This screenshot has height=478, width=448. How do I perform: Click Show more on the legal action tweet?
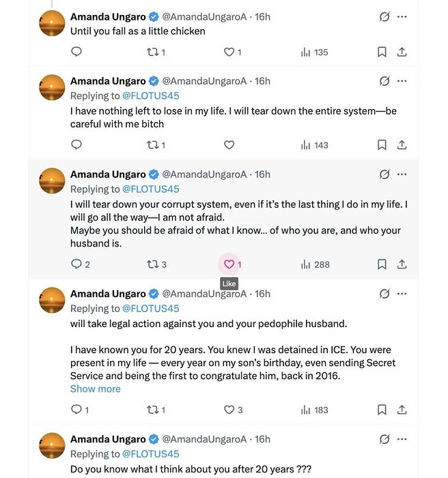(x=96, y=389)
